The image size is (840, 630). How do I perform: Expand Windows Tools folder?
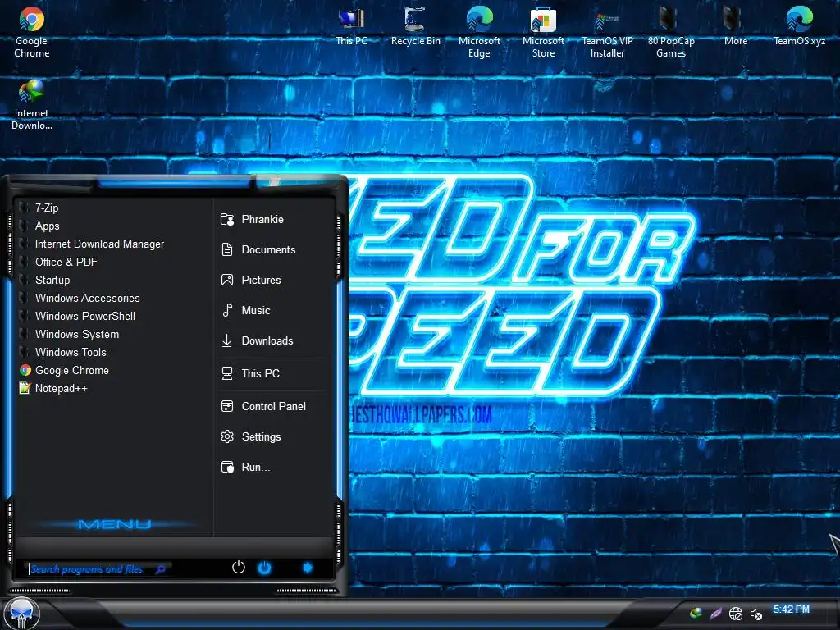113,352
